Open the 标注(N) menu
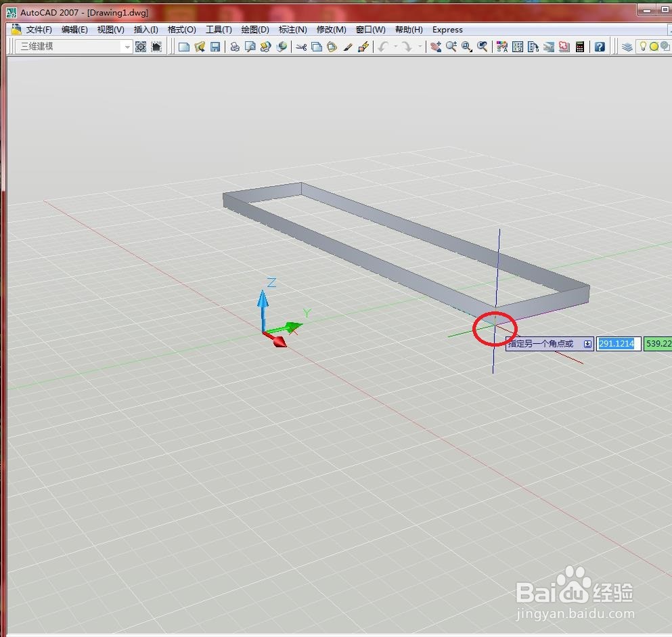672x637 pixels. (x=293, y=30)
